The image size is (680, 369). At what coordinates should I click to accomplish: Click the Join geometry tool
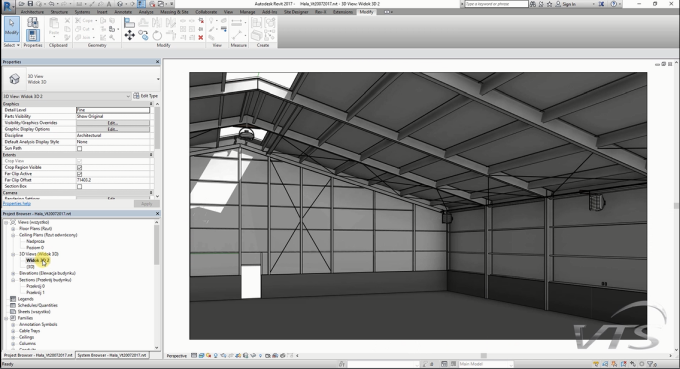click(x=84, y=37)
